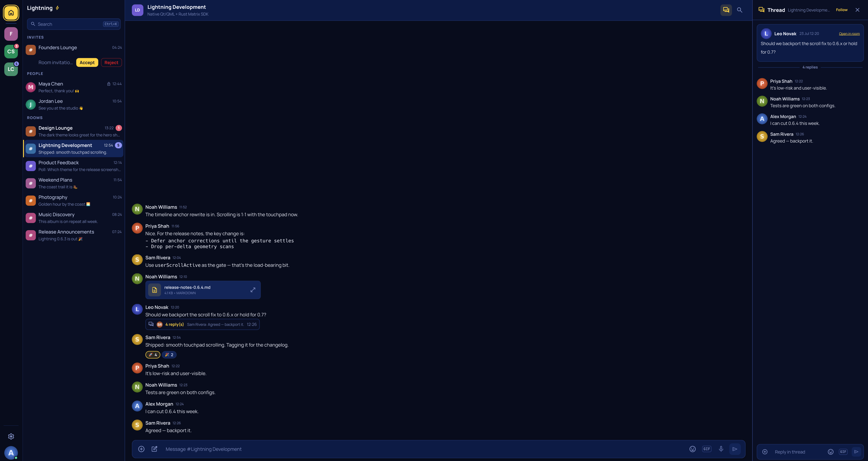Click attach plus icon in thread composer
This screenshot has height=461, width=868.
765,452
